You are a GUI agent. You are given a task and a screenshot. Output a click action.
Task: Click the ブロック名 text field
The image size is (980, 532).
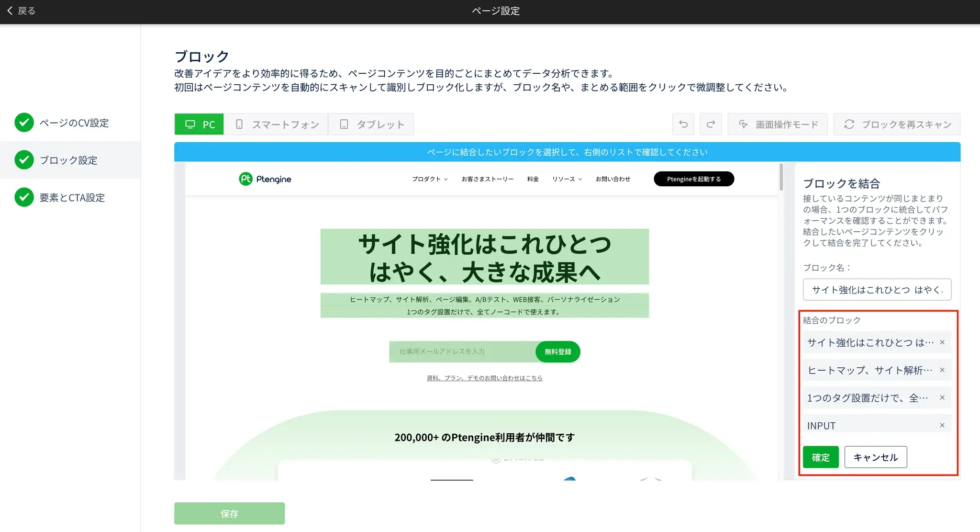(876, 290)
